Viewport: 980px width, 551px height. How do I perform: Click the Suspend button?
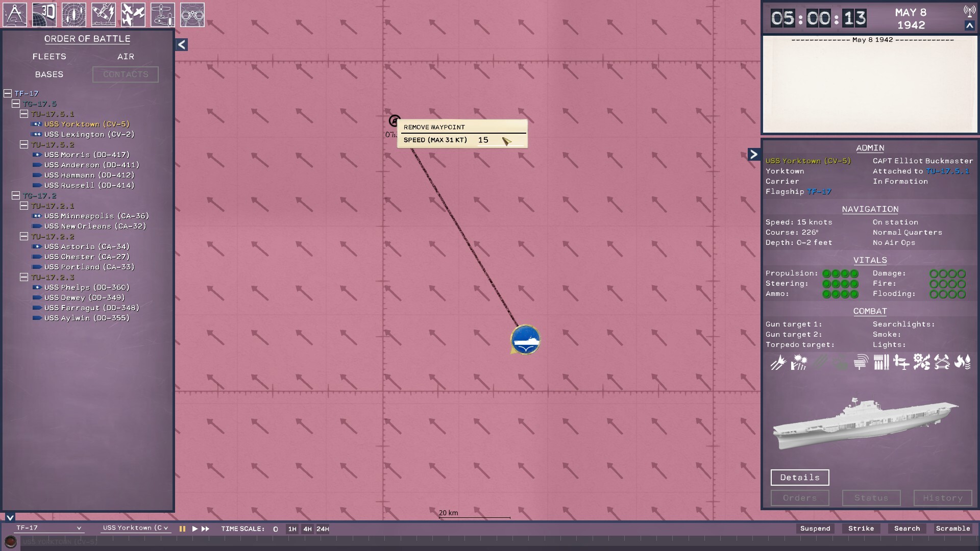point(815,529)
